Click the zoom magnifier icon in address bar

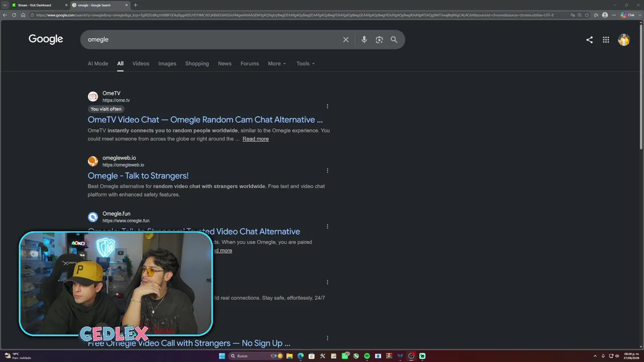pos(580,15)
